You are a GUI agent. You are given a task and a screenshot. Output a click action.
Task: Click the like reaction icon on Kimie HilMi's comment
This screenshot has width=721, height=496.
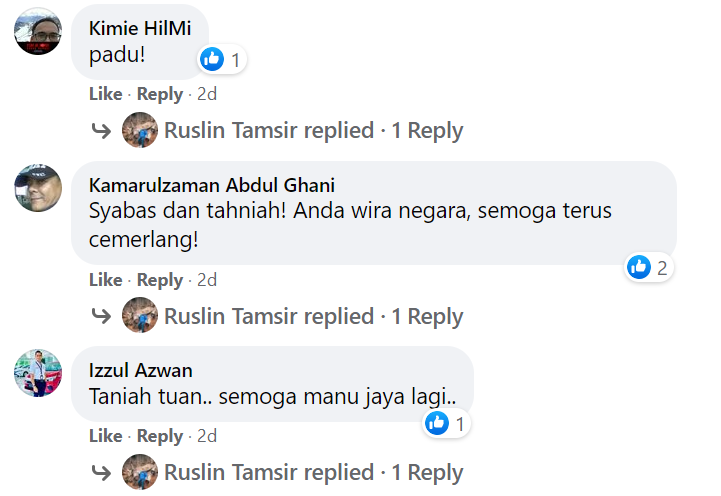[212, 59]
